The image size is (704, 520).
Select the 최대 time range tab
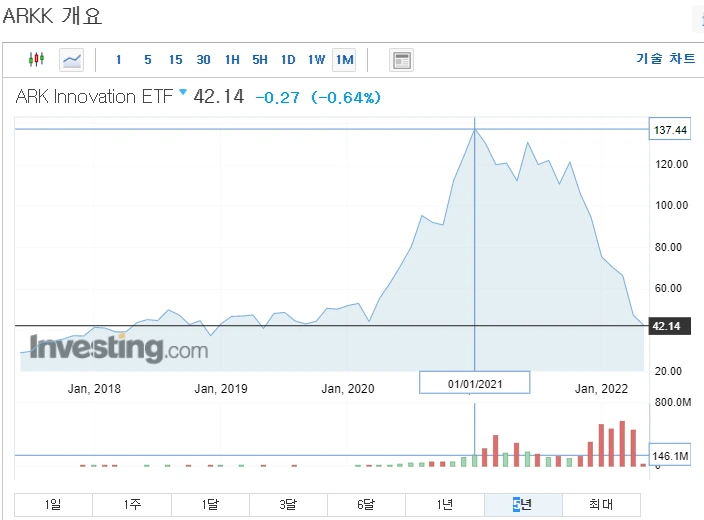[x=601, y=505]
